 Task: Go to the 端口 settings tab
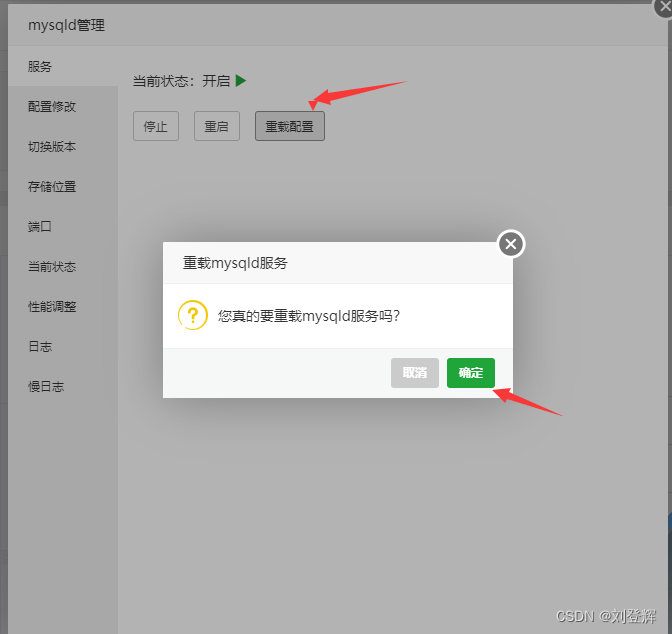pyautogui.click(x=63, y=226)
